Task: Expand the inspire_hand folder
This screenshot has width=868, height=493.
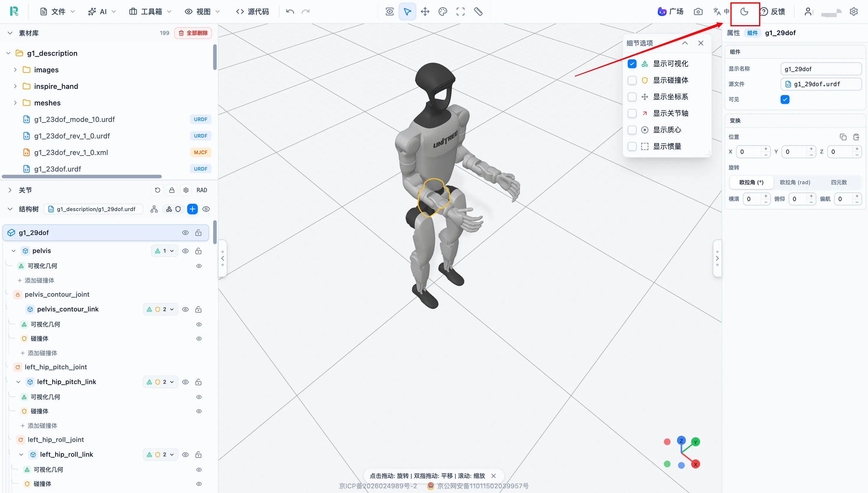Action: point(15,86)
